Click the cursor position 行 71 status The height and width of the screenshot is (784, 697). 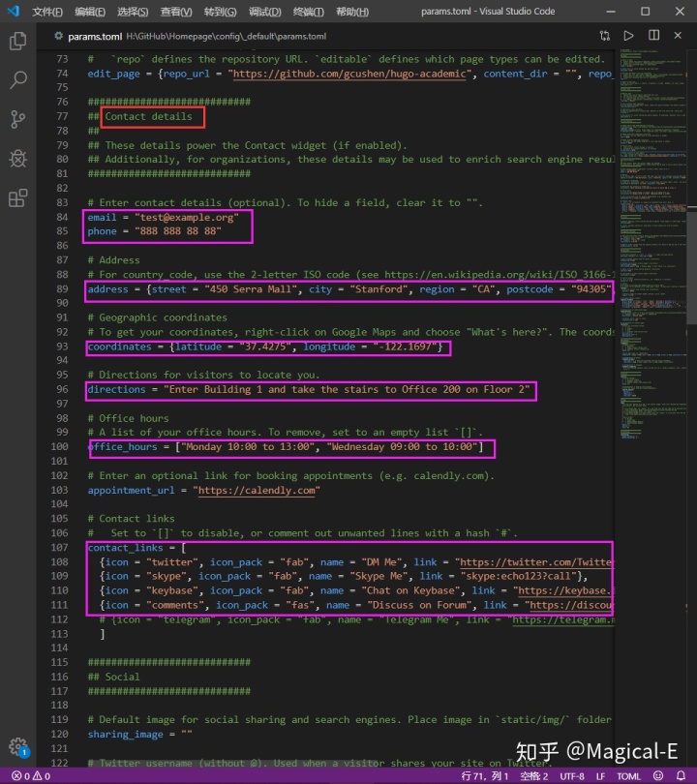point(484,776)
